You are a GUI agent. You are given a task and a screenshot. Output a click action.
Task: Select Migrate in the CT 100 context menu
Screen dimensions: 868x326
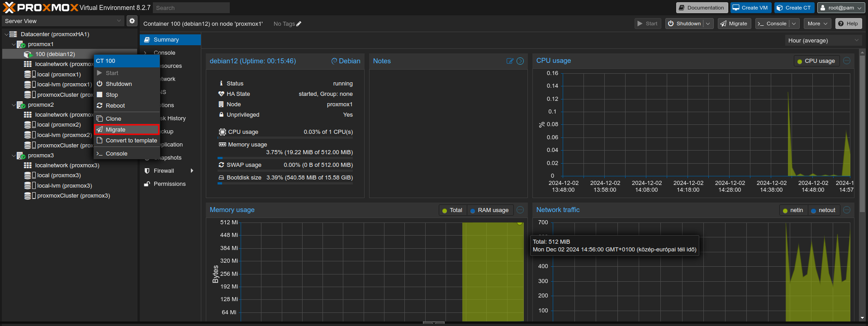point(127,130)
